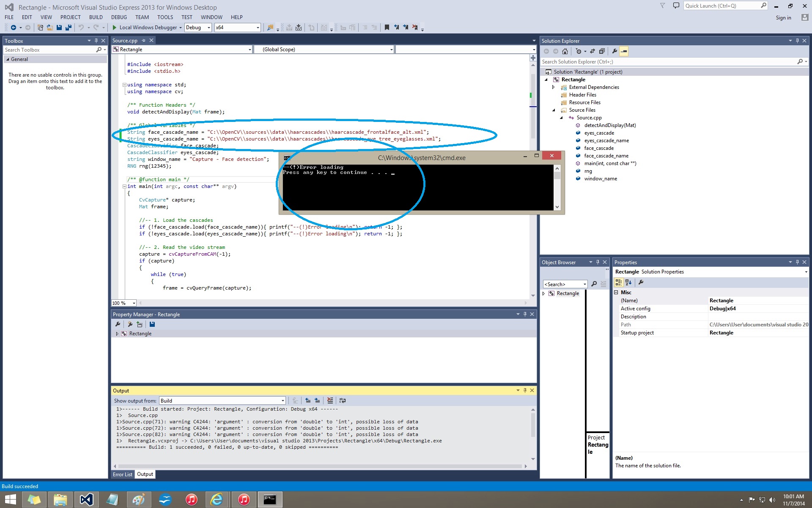Click Add Existing Property Sheet icon

tap(140, 324)
